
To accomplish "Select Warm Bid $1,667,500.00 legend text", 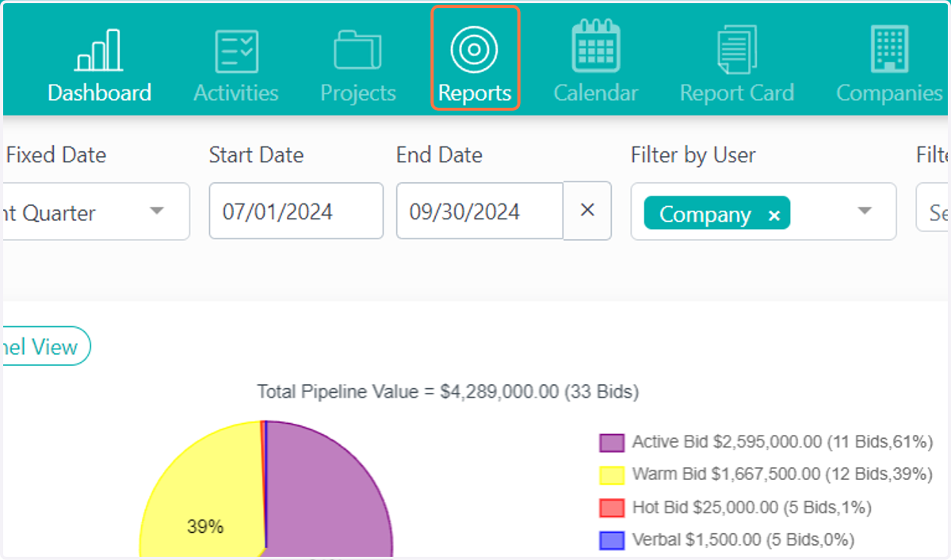I will tap(782, 474).
